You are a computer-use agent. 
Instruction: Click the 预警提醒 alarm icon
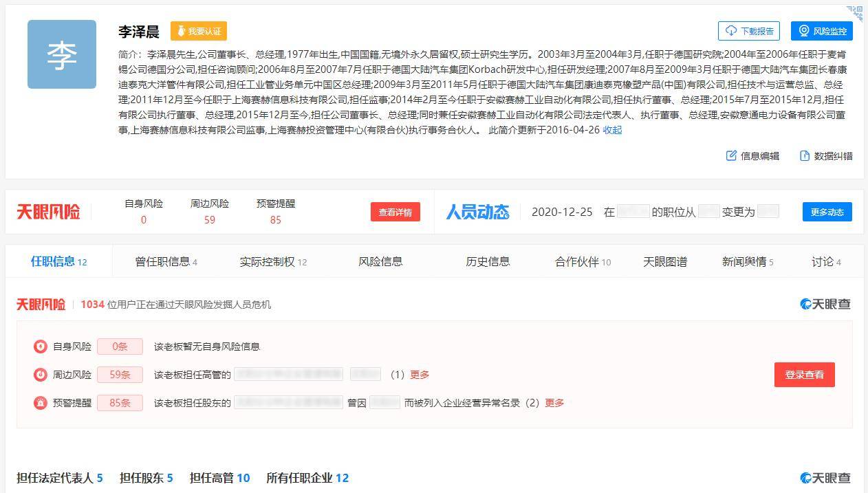tap(41, 403)
